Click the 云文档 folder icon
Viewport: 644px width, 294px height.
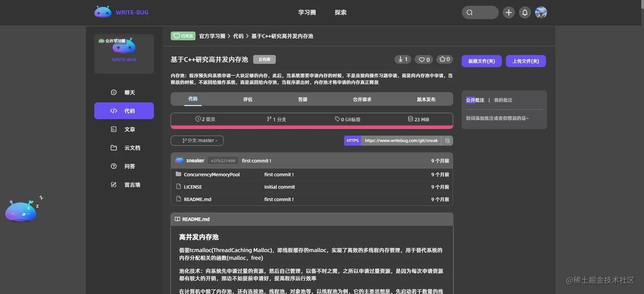point(114,148)
